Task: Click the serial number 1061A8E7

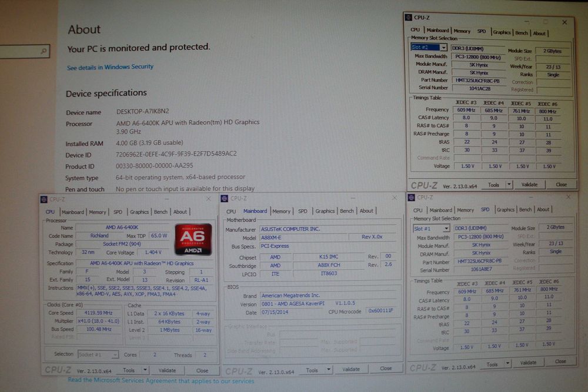Action: (x=482, y=269)
